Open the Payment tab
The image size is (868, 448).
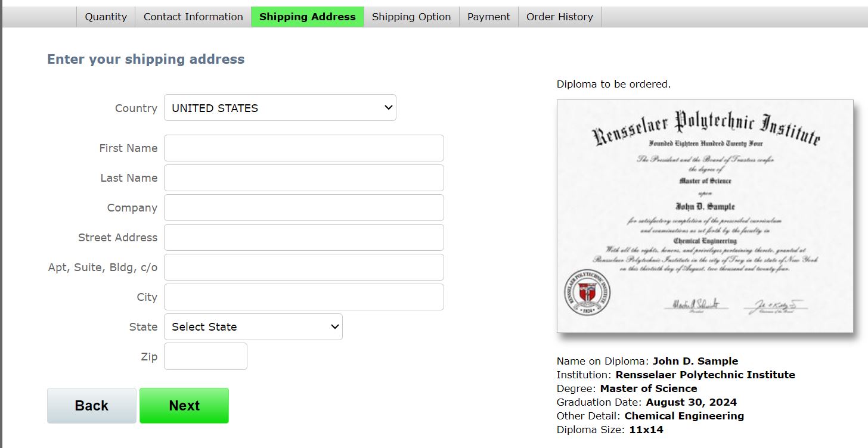489,17
